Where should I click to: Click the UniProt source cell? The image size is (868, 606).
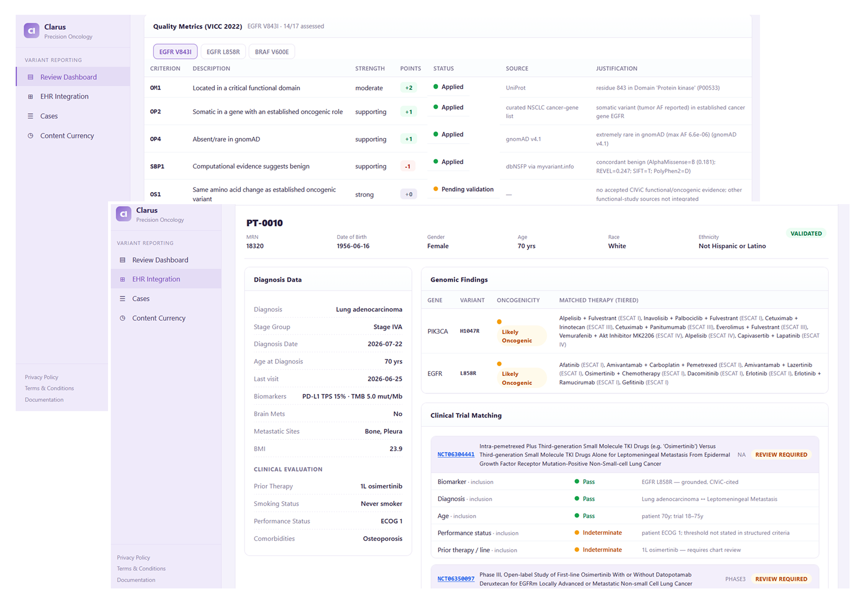pyautogui.click(x=516, y=88)
